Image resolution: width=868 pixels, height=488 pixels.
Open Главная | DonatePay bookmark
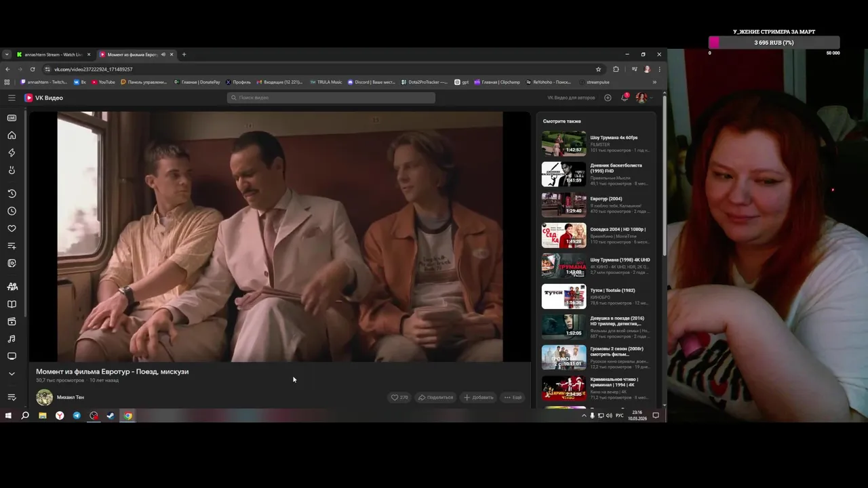pyautogui.click(x=197, y=82)
